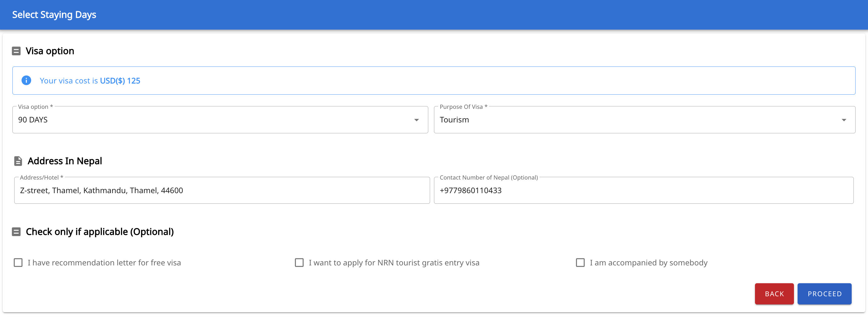
Task: Focus the Contact Number of Nepal field
Action: (x=643, y=190)
